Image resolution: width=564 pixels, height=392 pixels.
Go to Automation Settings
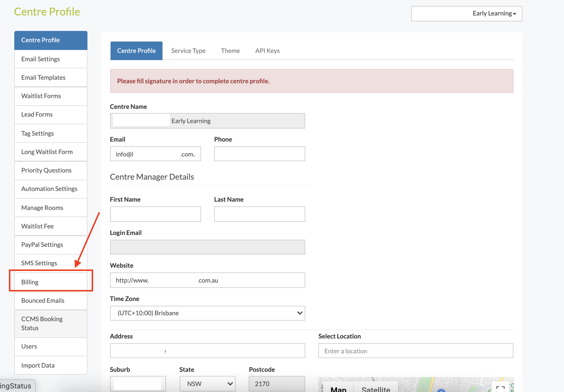click(x=51, y=189)
